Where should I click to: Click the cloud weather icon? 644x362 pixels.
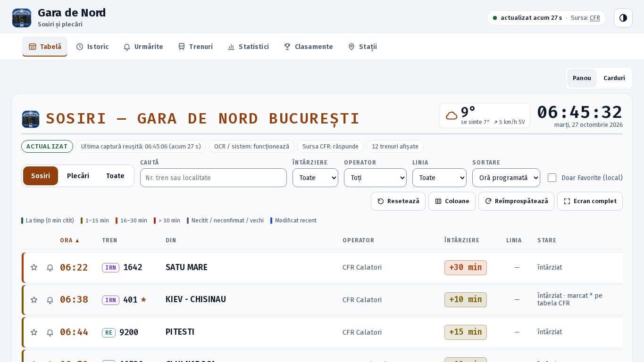[452, 116]
